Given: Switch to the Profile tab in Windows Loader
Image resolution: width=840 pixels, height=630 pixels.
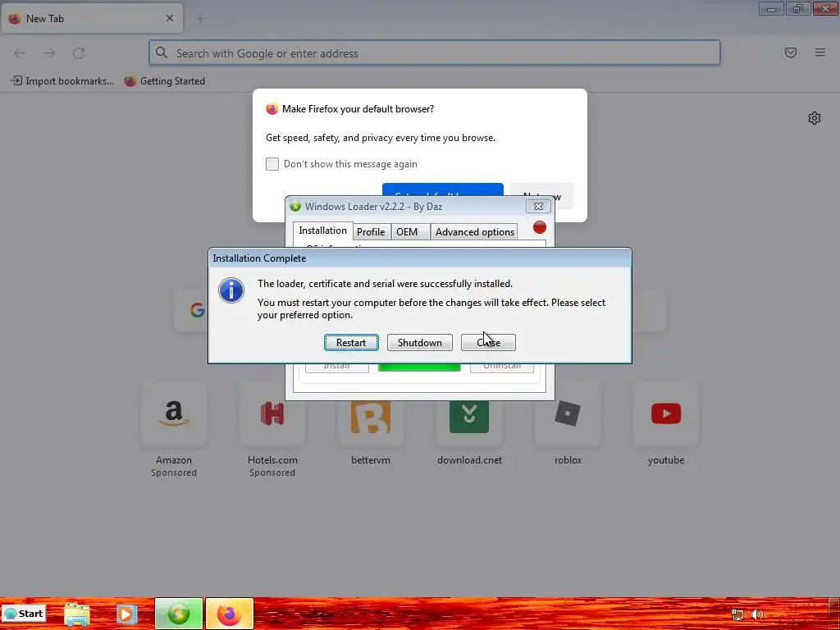Looking at the screenshot, I should [x=371, y=231].
